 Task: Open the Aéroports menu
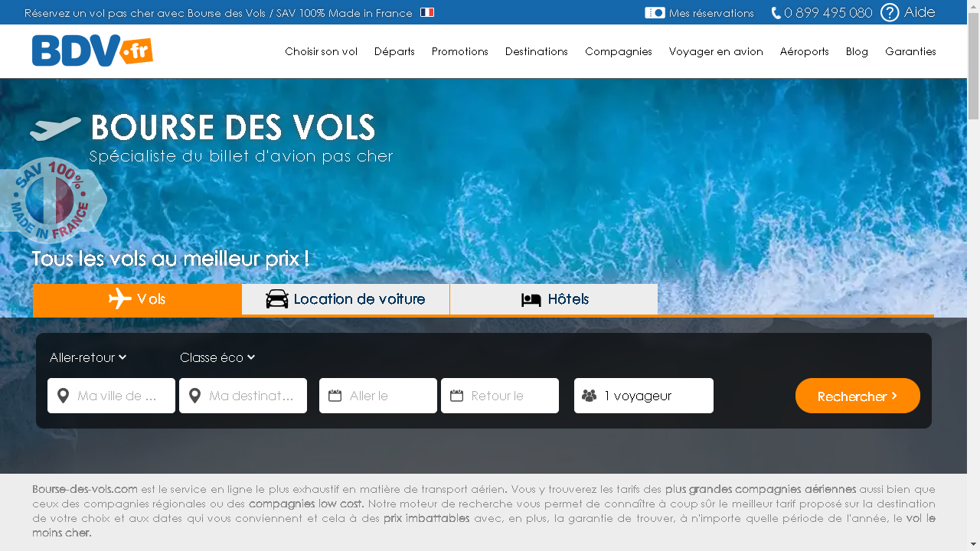(804, 51)
